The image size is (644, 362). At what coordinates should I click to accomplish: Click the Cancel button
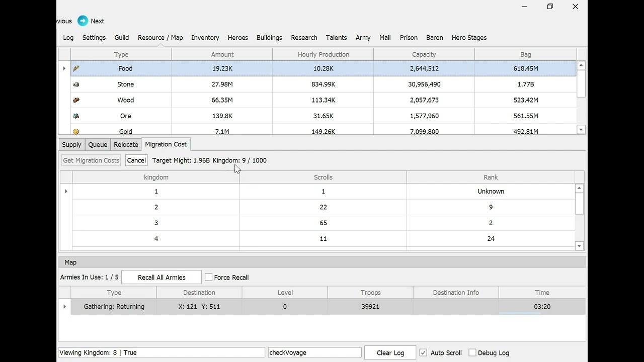(136, 160)
